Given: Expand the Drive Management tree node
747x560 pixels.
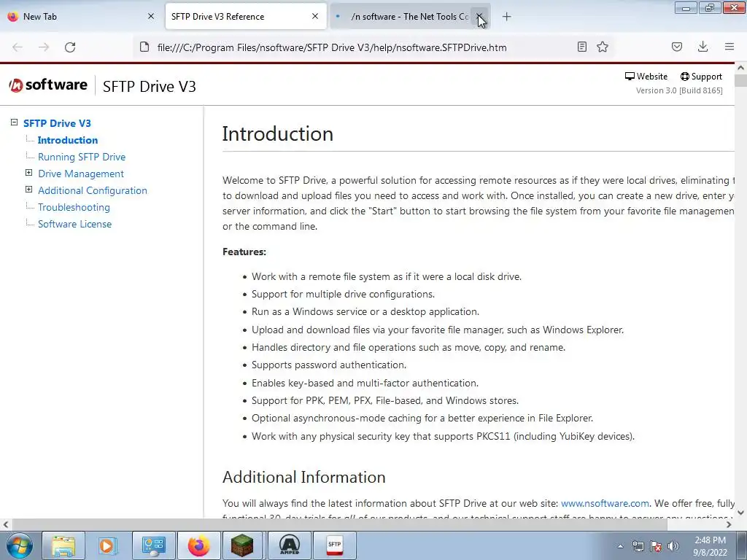Looking at the screenshot, I should (x=28, y=173).
